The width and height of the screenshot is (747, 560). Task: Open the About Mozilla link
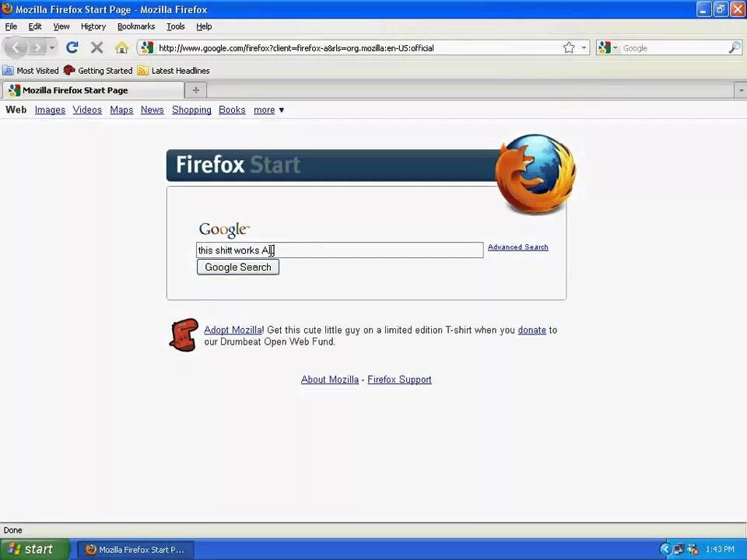pos(330,380)
